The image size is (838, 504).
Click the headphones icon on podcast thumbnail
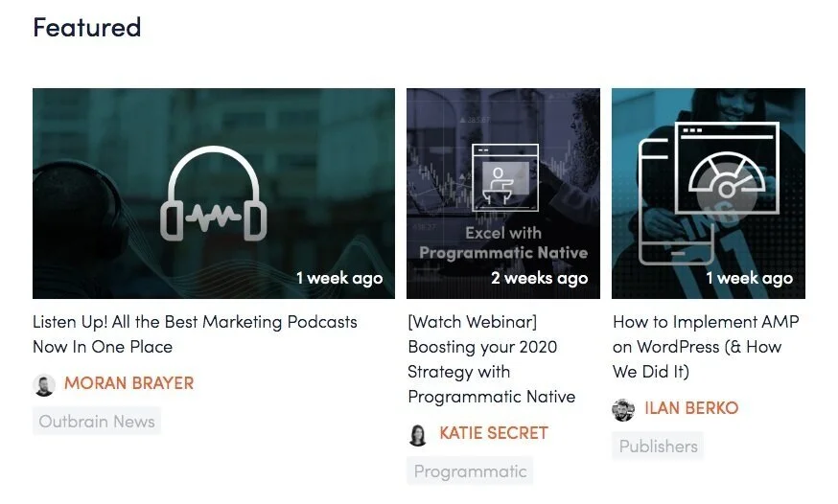[x=214, y=194]
